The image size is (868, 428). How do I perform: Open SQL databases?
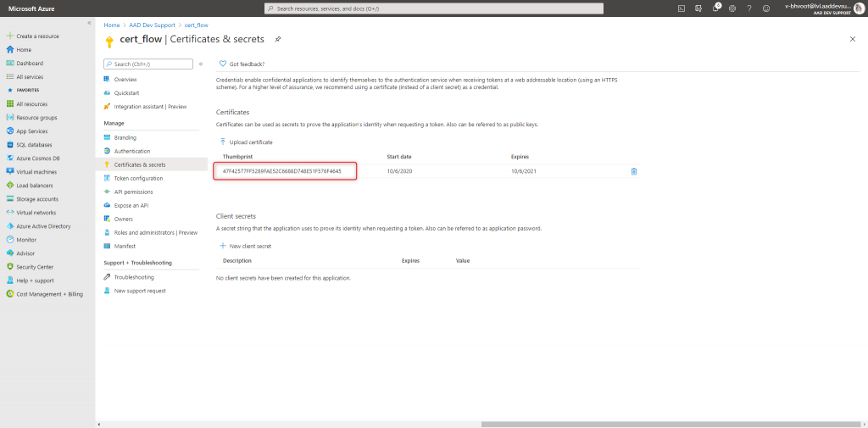(x=29, y=145)
